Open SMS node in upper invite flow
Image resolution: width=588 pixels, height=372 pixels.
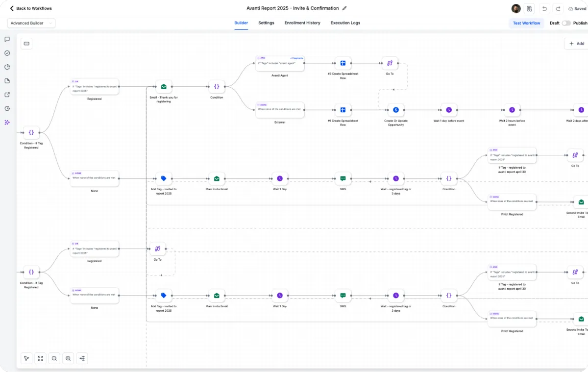click(x=343, y=178)
